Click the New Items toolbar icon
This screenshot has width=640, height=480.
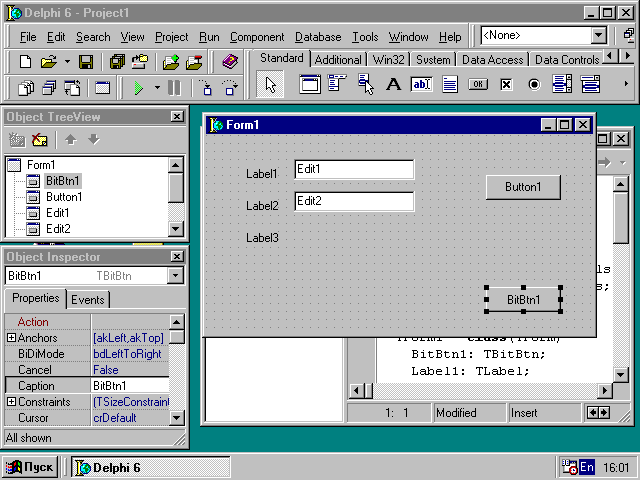(x=25, y=62)
